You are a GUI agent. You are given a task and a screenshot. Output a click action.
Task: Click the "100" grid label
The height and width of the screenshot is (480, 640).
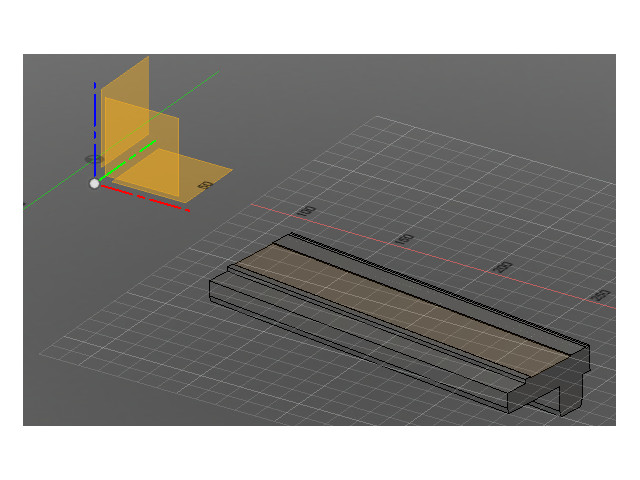coord(307,211)
